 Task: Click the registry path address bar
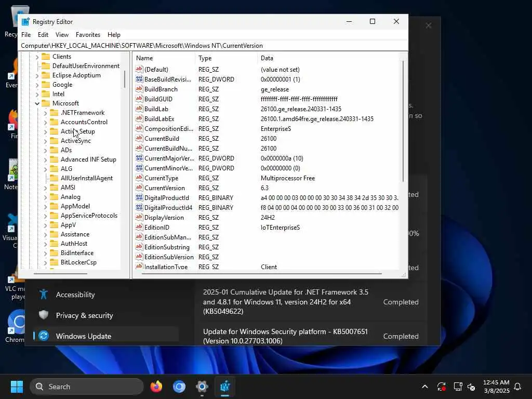tap(213, 46)
